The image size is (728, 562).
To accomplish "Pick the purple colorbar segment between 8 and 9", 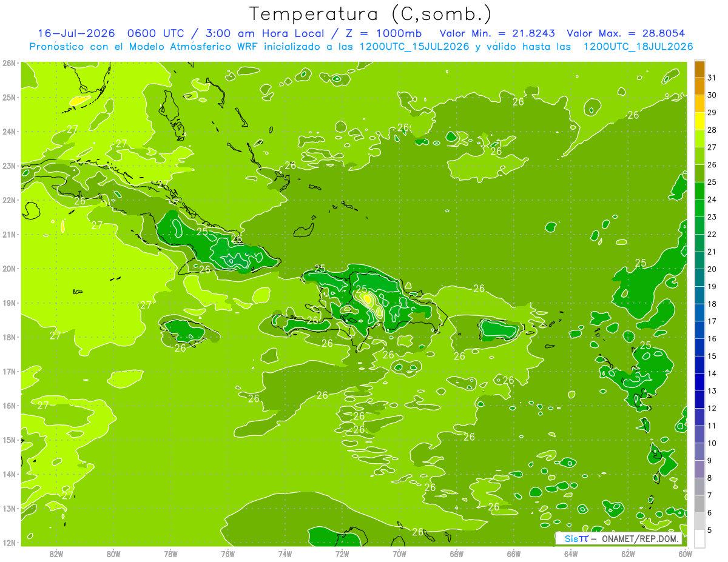I will click(x=699, y=469).
